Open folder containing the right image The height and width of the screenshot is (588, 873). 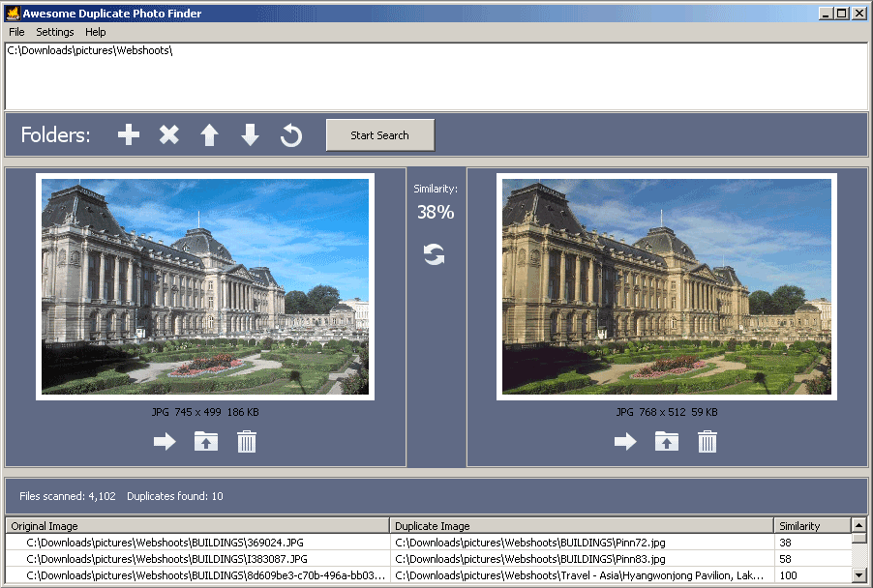[666, 441]
